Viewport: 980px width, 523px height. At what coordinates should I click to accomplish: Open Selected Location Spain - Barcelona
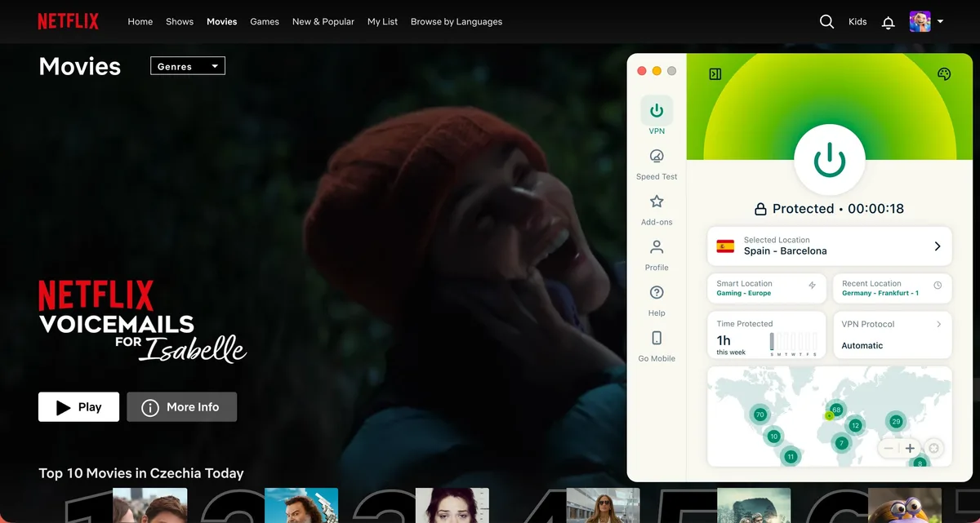tap(830, 246)
